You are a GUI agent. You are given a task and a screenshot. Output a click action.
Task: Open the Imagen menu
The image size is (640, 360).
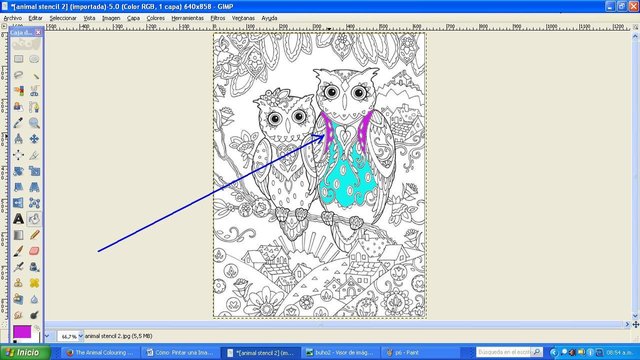pyautogui.click(x=111, y=18)
